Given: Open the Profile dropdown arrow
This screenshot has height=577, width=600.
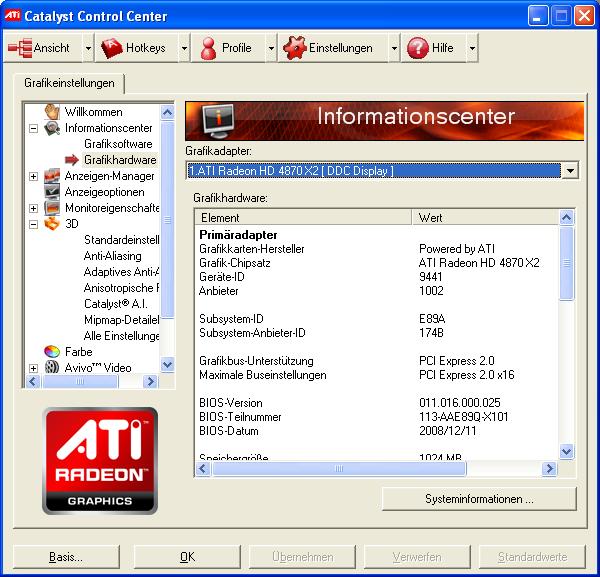Looking at the screenshot, I should point(271,48).
